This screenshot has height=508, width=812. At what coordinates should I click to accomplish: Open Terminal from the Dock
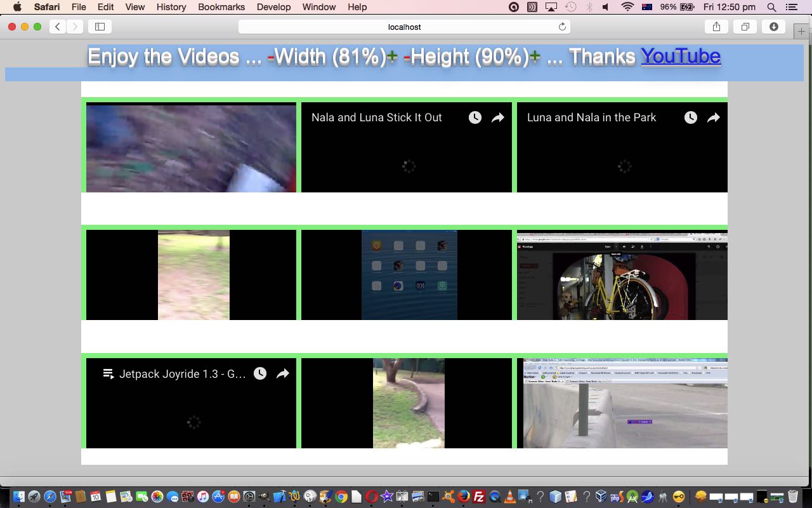point(433,497)
